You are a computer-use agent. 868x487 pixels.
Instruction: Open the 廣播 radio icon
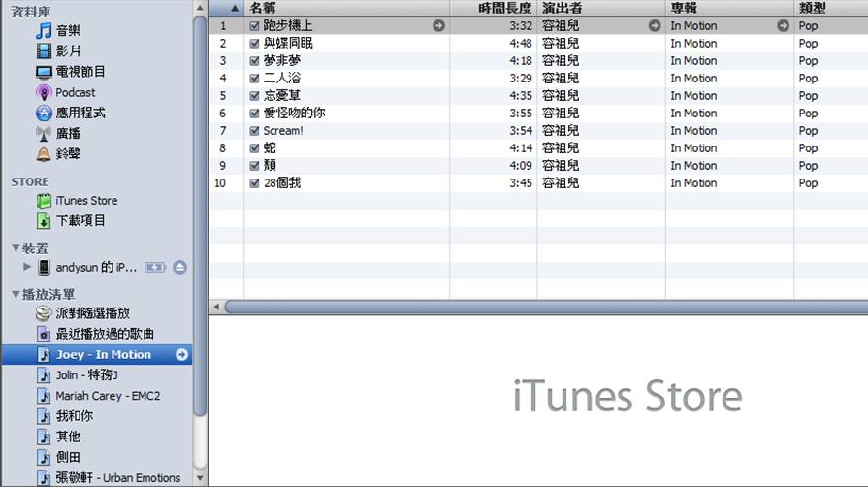click(44, 134)
